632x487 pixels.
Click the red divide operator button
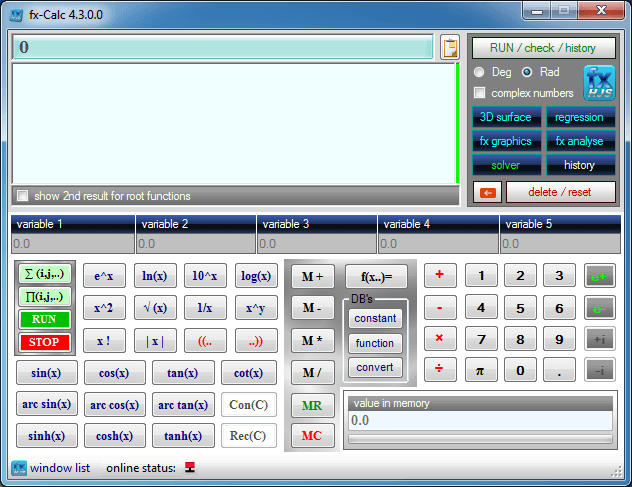coord(440,369)
